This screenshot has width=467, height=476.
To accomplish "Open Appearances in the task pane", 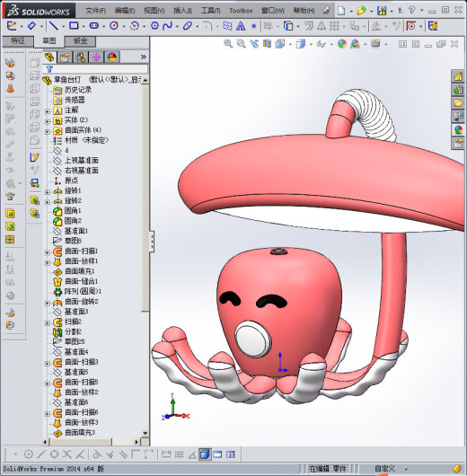I will (458, 129).
